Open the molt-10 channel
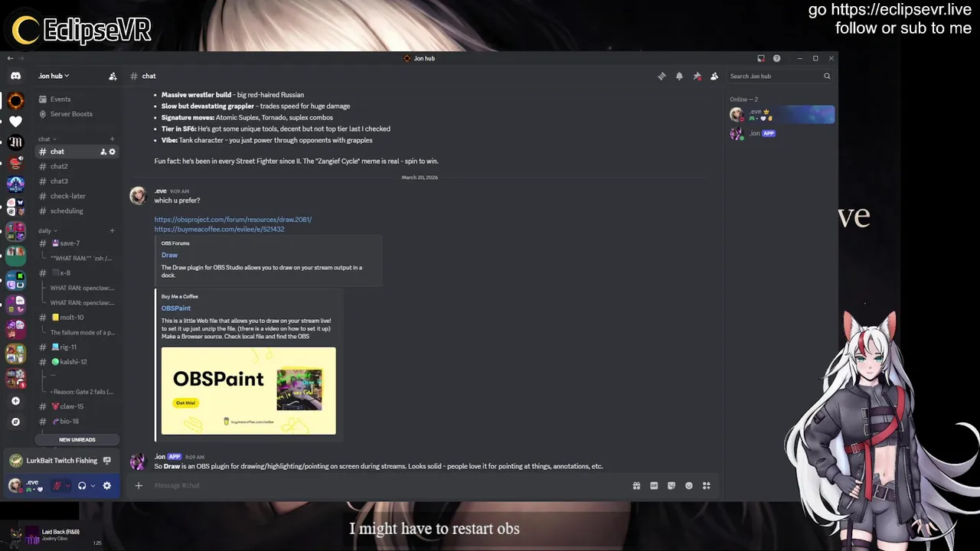This screenshot has height=551, width=980. [71, 318]
